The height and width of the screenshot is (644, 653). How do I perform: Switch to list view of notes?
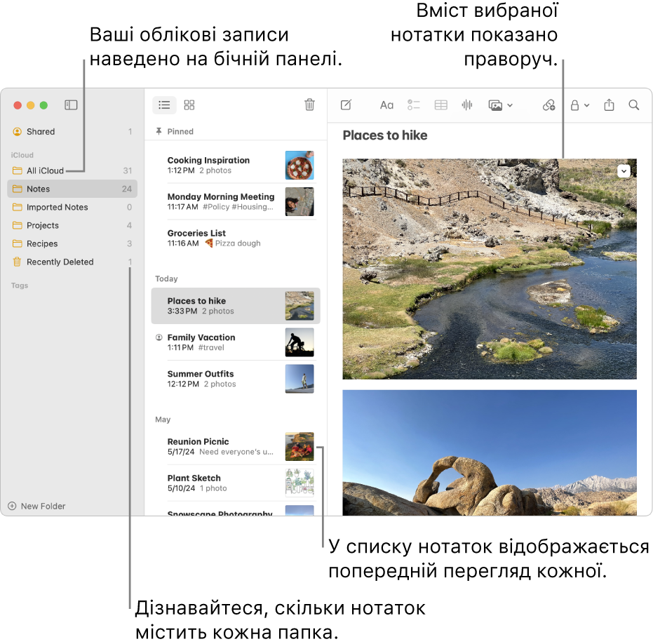tap(164, 105)
